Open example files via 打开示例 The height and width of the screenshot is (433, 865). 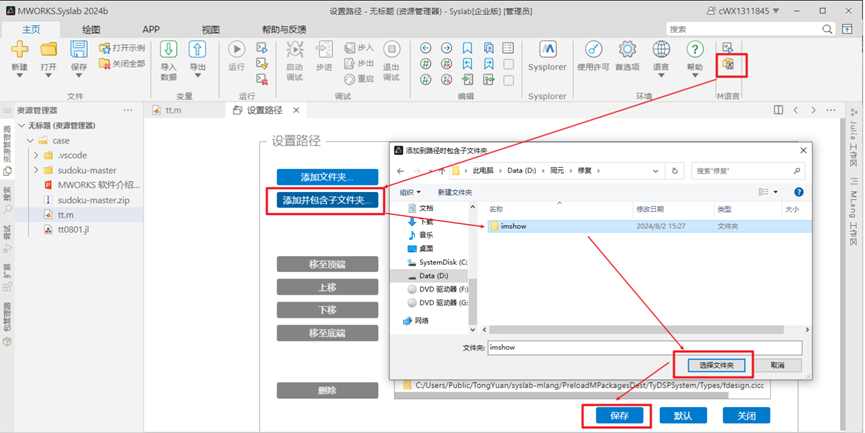122,49
